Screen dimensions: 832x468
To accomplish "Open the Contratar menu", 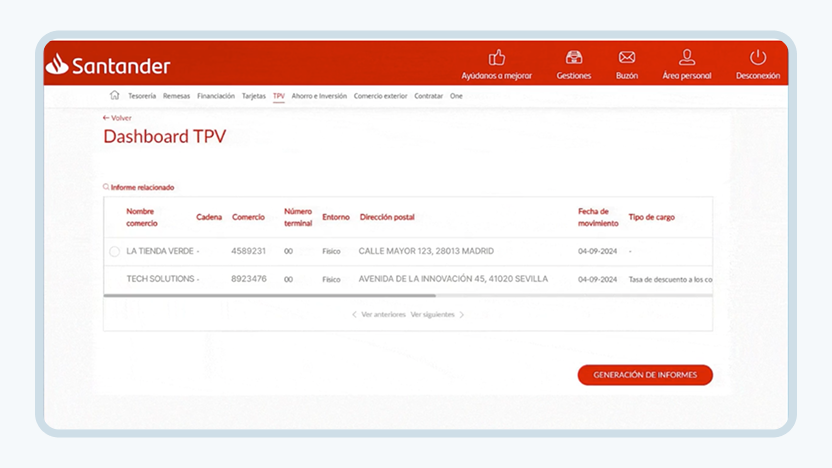I will coord(428,96).
